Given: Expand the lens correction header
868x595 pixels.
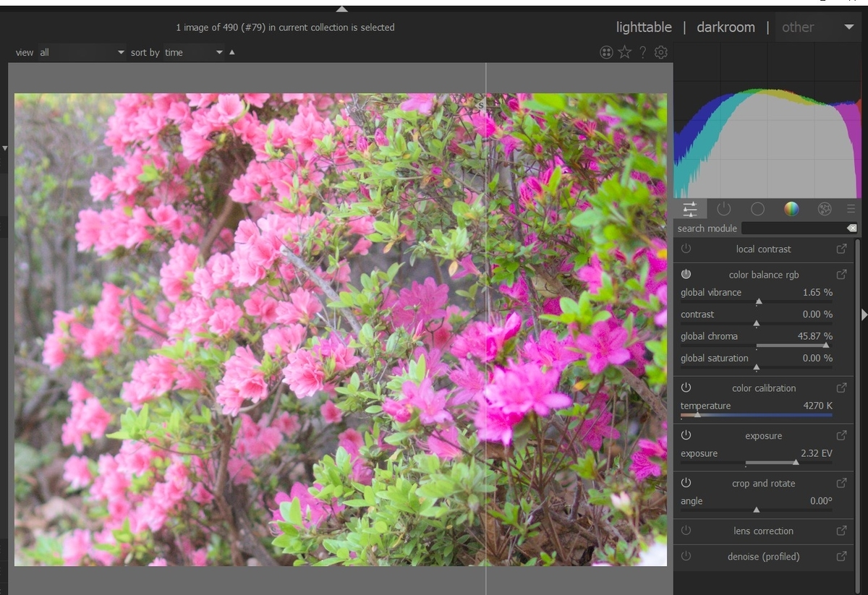Looking at the screenshot, I should click(x=763, y=531).
